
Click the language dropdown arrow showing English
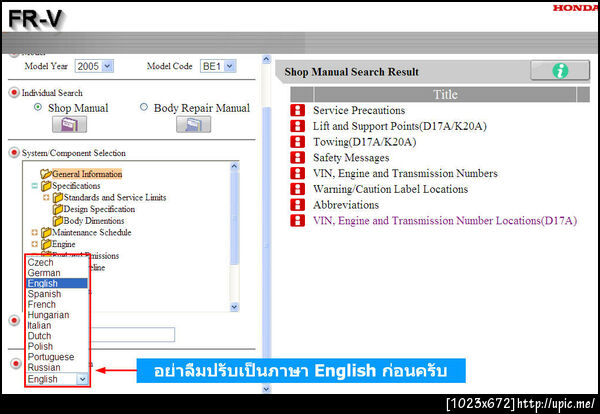[82, 379]
